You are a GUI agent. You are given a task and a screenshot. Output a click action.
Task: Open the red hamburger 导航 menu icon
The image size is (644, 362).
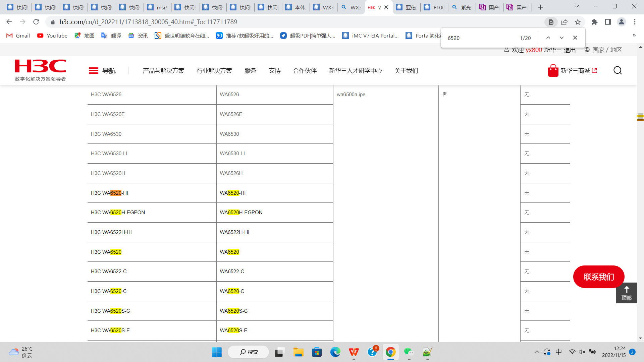(x=93, y=70)
